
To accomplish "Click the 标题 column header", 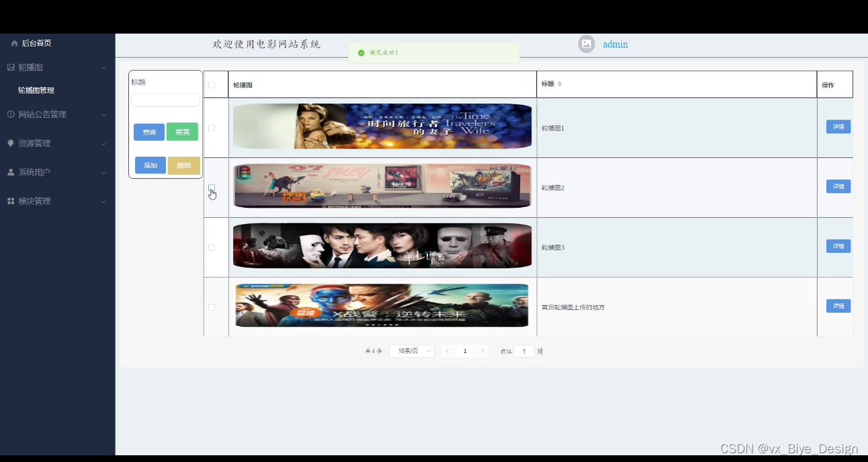I will tap(677, 85).
